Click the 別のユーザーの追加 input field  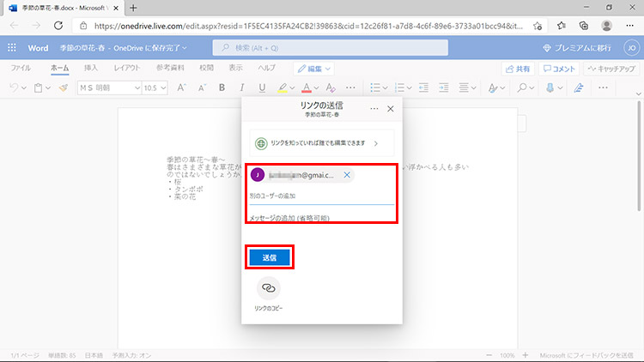pyautogui.click(x=321, y=196)
